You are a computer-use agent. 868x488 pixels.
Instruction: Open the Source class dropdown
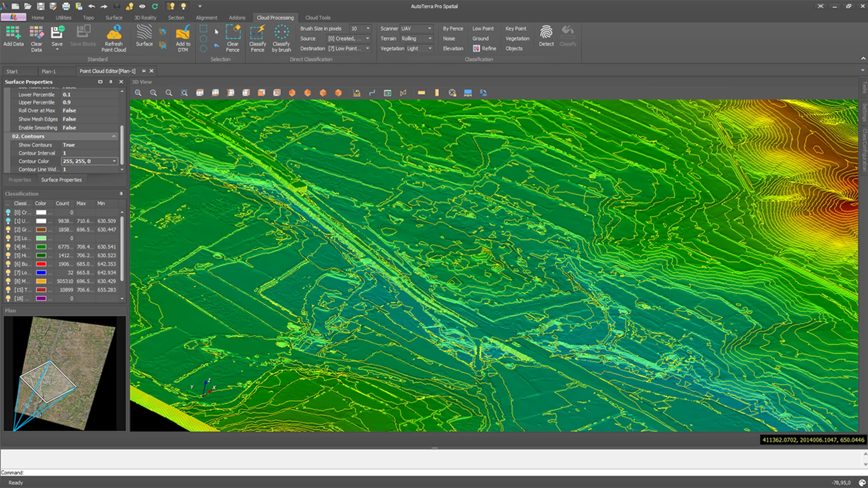(368, 38)
